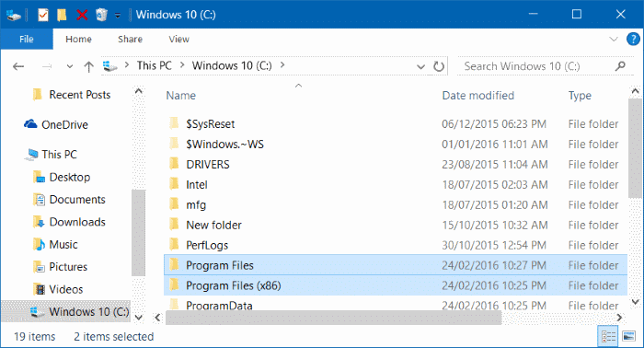This screenshot has height=348, width=644.
Task: Select This PC in the navigation pane
Action: tap(59, 155)
